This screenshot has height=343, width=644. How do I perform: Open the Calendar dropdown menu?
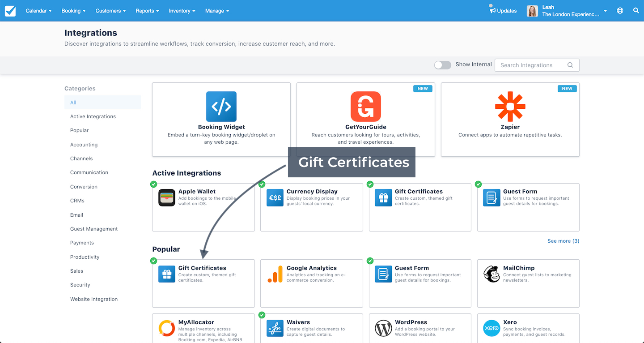click(x=38, y=11)
